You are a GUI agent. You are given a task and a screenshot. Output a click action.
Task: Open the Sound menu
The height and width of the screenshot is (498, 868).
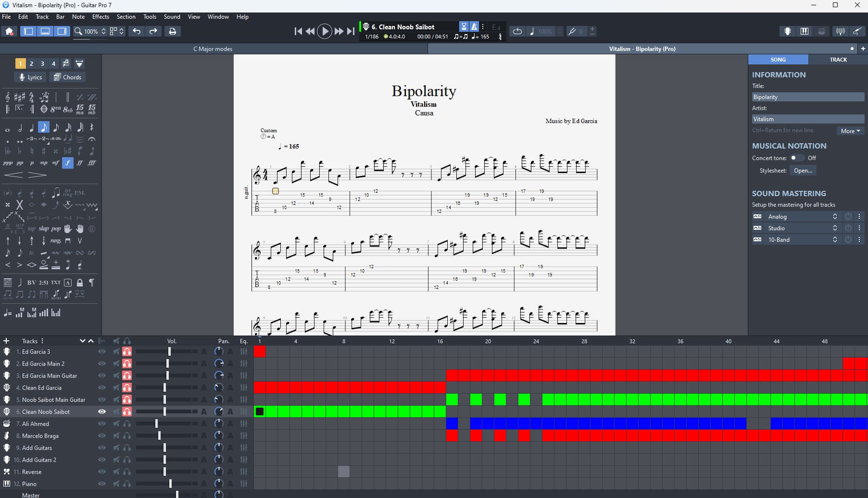point(172,17)
